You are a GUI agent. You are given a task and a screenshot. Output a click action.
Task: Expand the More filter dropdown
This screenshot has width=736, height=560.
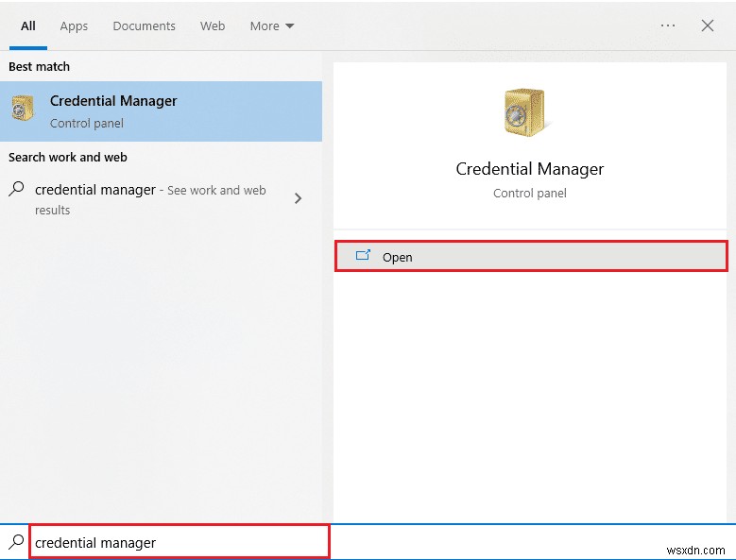coord(271,25)
